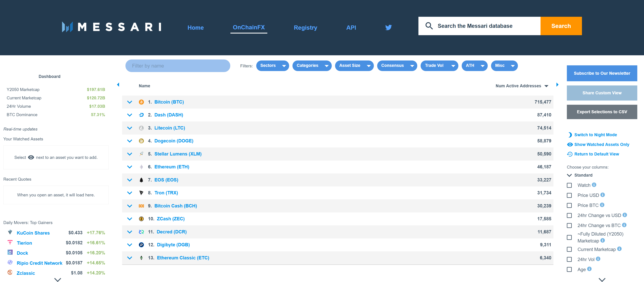Click the eye icon beside Show Watched Assets
The width and height of the screenshot is (644, 282).
tap(570, 144)
